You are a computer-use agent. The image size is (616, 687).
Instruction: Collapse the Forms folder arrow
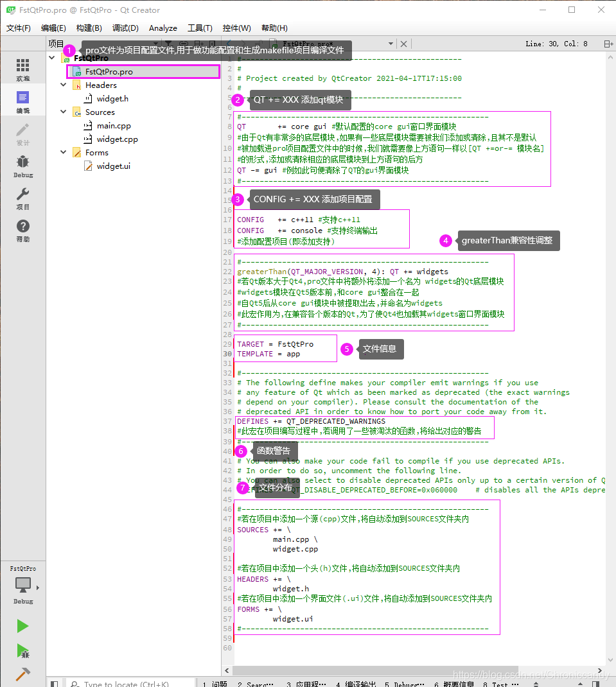point(64,152)
